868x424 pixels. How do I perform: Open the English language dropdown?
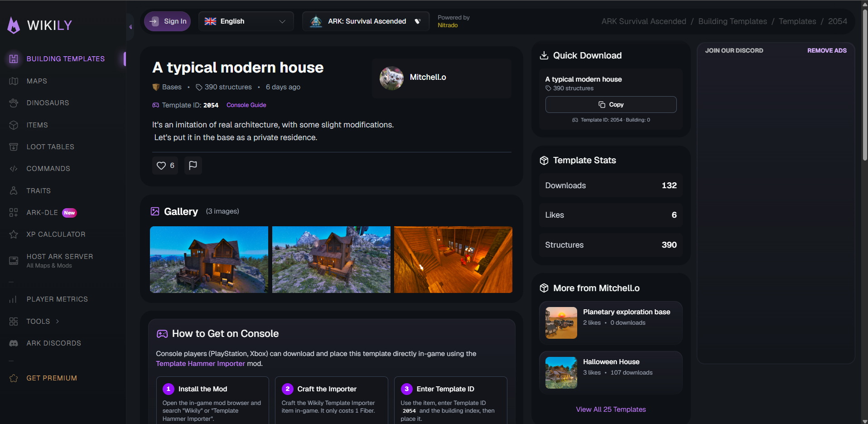point(246,21)
